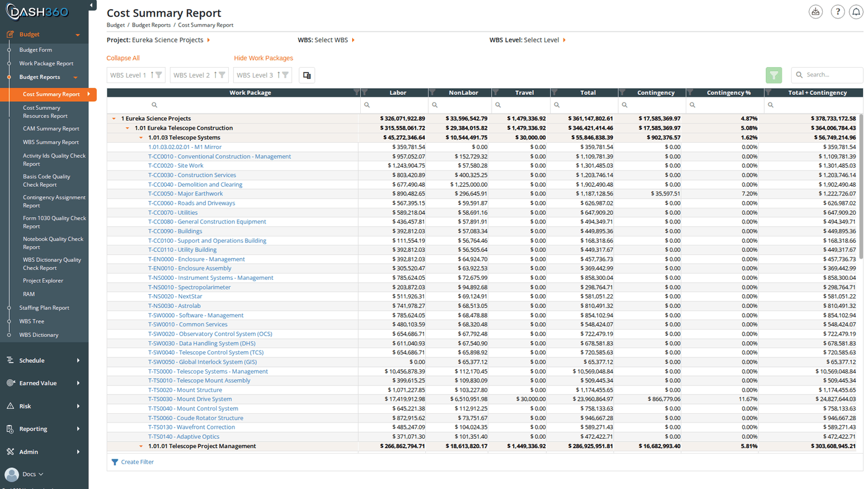868x489 pixels.
Task: Click the sort arrow in WBS Level 2 box
Action: tap(215, 75)
